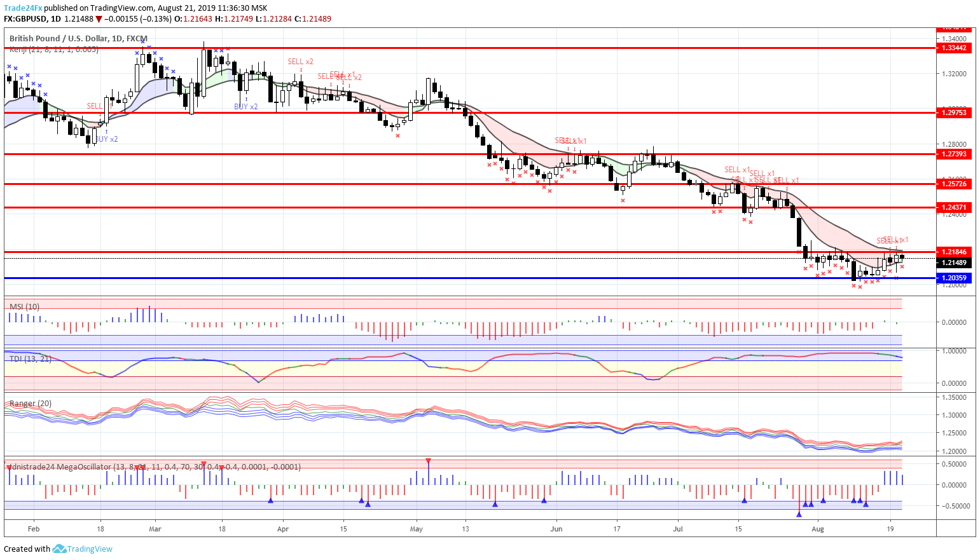Image resolution: width=980 pixels, height=560 pixels.
Task: Click the 1.32000 price axis tick
Action: click(x=954, y=74)
